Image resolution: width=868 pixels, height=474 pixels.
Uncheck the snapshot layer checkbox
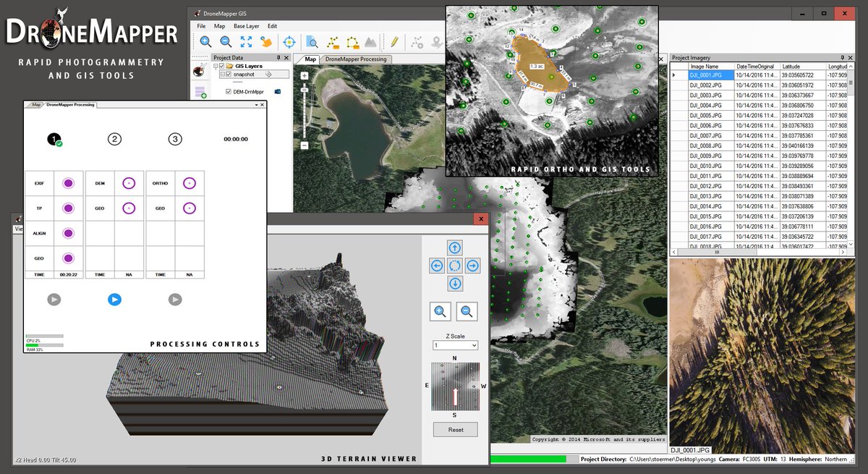tap(229, 75)
